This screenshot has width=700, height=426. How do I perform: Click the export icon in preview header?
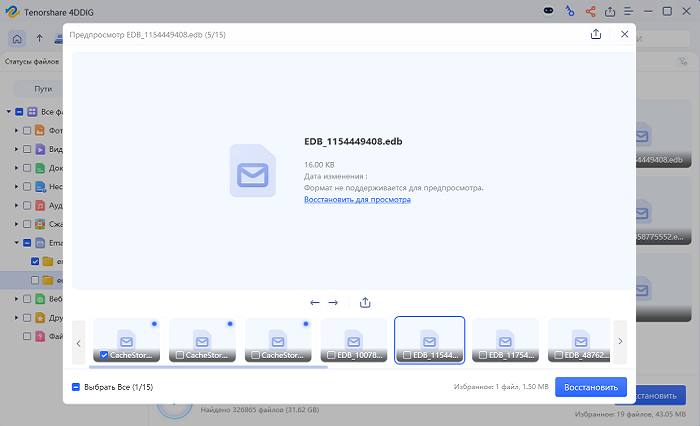[x=596, y=34]
